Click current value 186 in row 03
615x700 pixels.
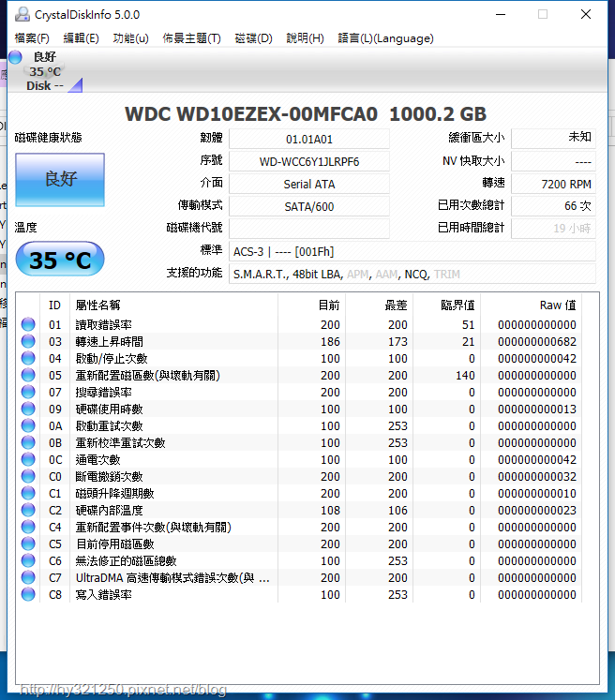(x=330, y=341)
